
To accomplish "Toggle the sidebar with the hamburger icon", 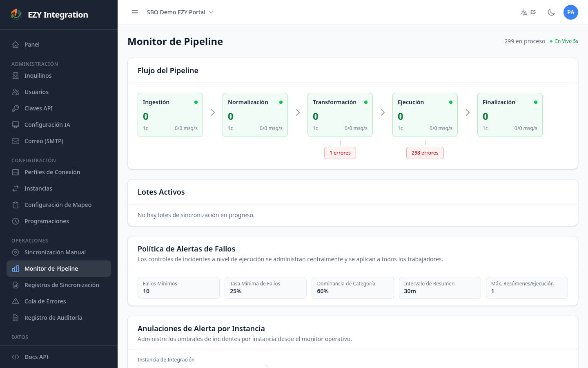I will (135, 12).
